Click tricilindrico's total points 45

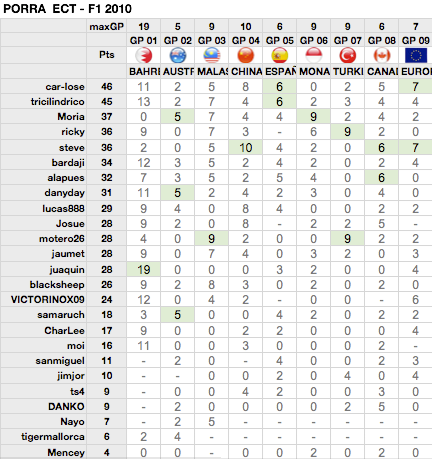tap(107, 102)
